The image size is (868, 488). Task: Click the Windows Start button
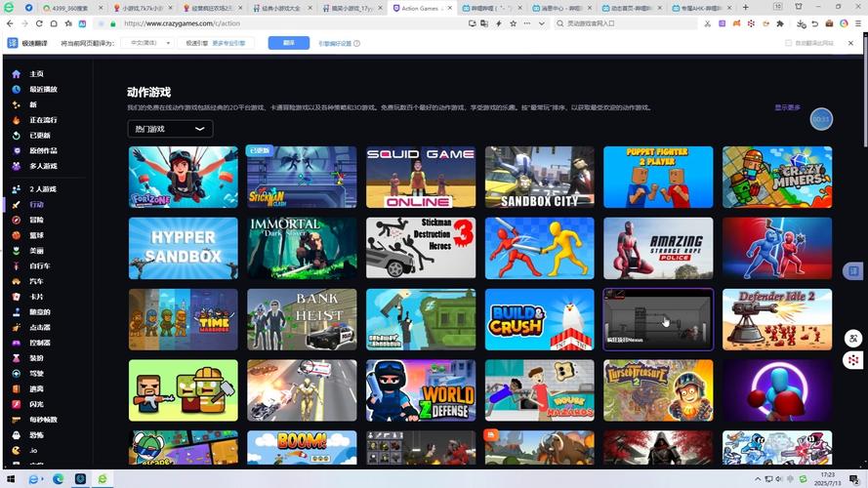(11, 479)
